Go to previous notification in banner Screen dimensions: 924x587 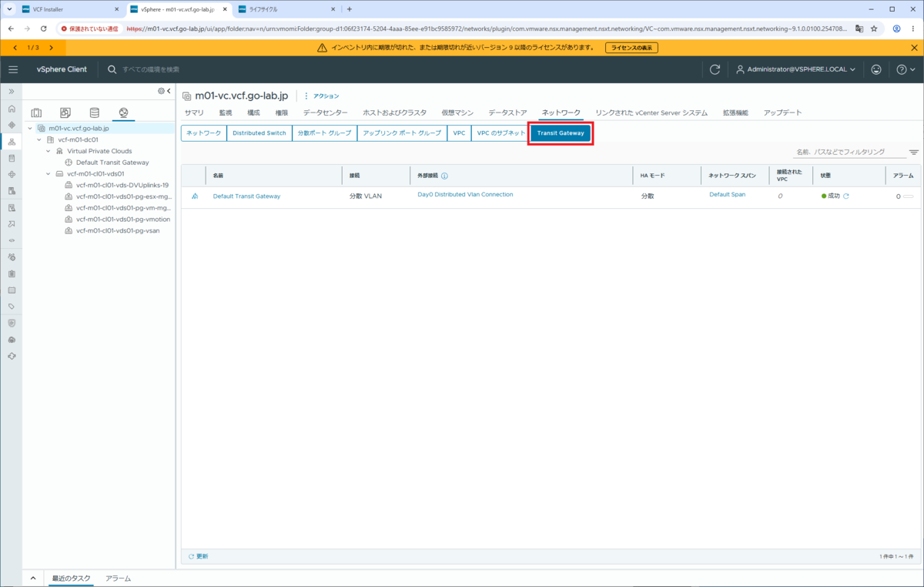[x=15, y=48]
